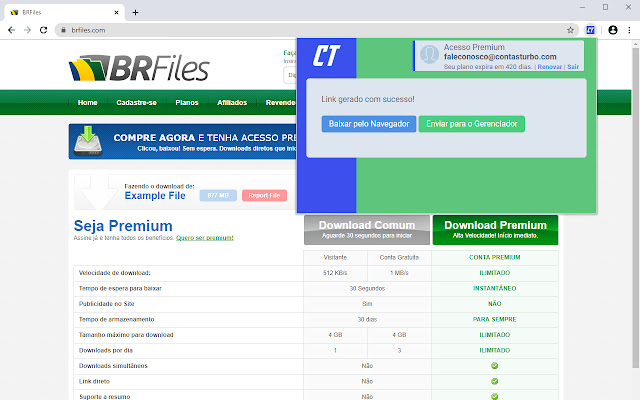This screenshot has width=640, height=400.
Task: Click Baixar pelo Navegador button
Action: click(369, 124)
